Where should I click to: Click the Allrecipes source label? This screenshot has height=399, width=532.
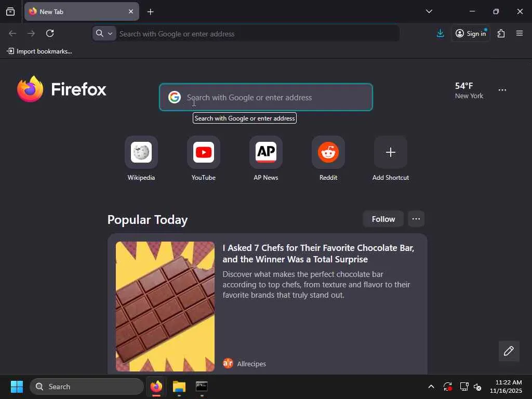pyautogui.click(x=251, y=364)
